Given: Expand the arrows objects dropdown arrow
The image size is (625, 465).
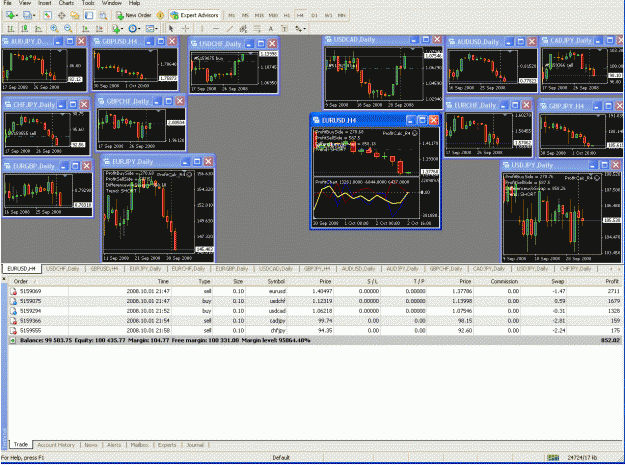Looking at the screenshot, I should [305, 29].
